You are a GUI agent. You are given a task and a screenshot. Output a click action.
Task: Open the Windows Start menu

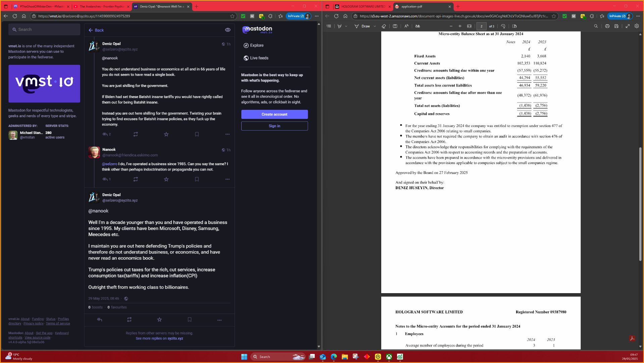click(x=244, y=357)
